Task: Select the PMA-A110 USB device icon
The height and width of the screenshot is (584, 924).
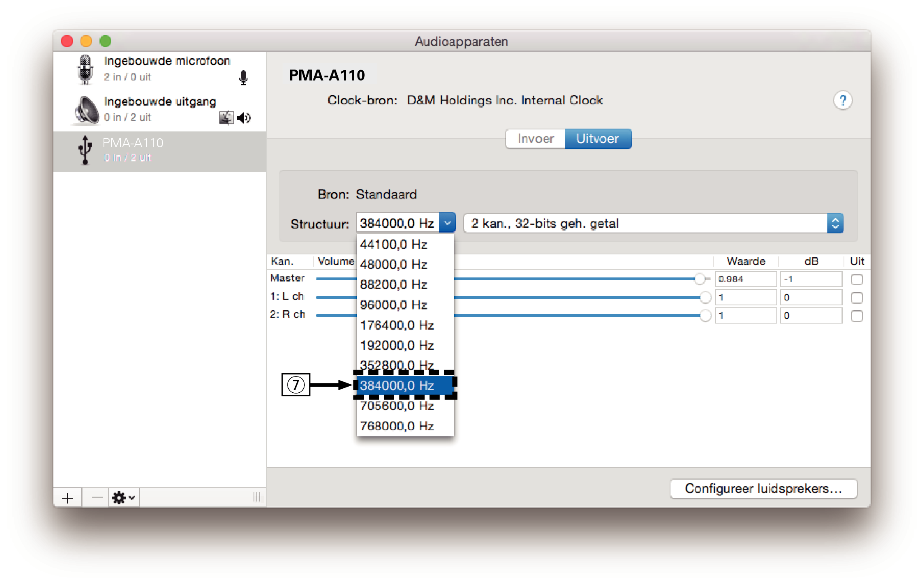Action: tap(84, 150)
